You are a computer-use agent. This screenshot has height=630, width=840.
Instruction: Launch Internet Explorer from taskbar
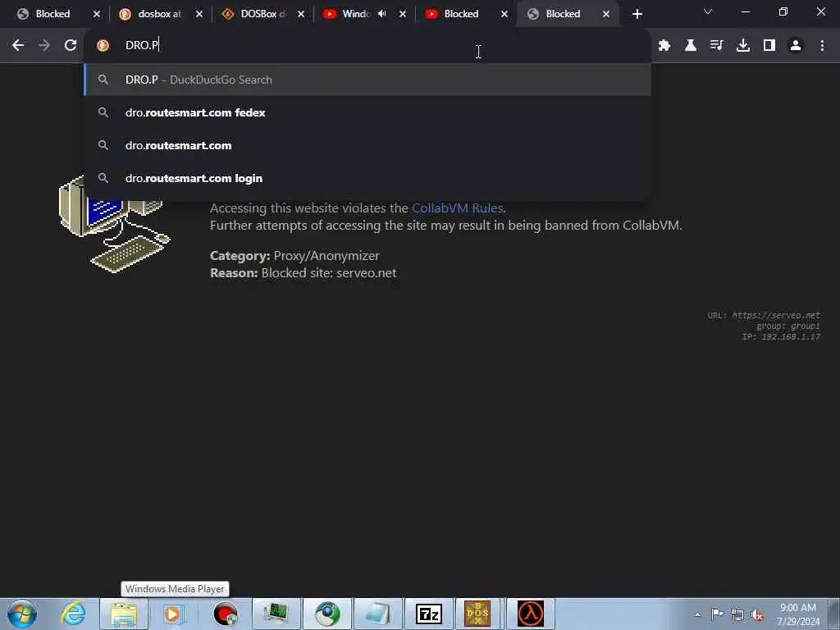72,614
